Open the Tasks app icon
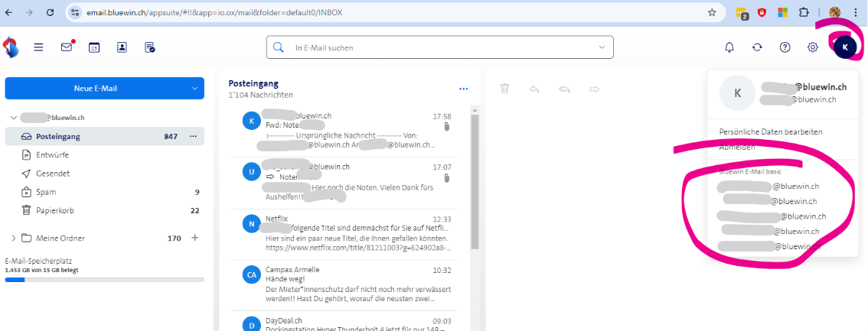This screenshot has height=331, width=868. 149,47
